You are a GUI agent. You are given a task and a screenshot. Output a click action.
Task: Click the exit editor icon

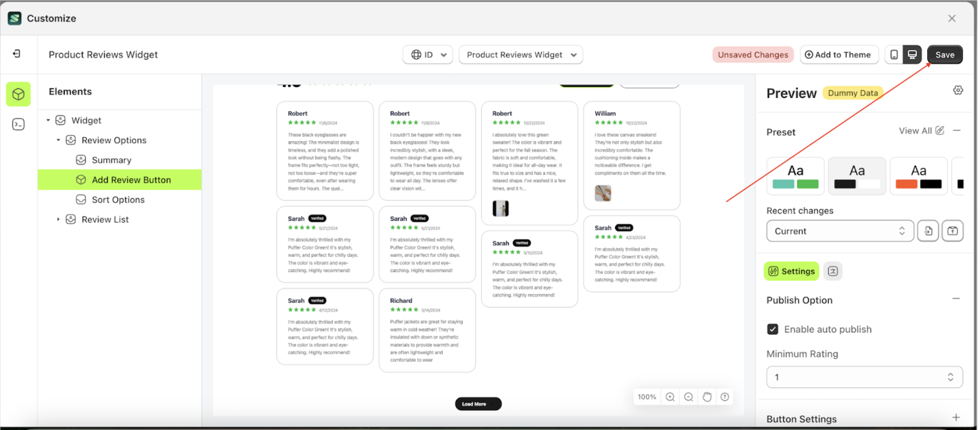pos(17,54)
